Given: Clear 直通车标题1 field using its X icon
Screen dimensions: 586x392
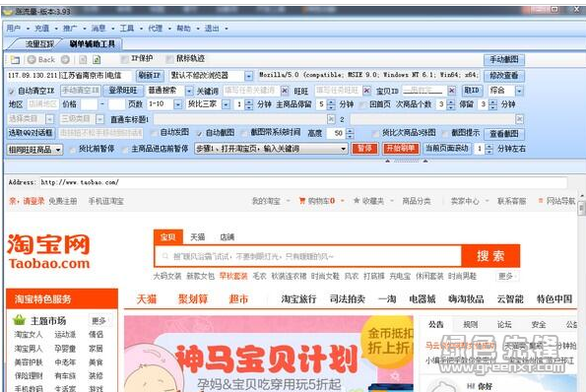Looking at the screenshot, I should pos(331,119).
